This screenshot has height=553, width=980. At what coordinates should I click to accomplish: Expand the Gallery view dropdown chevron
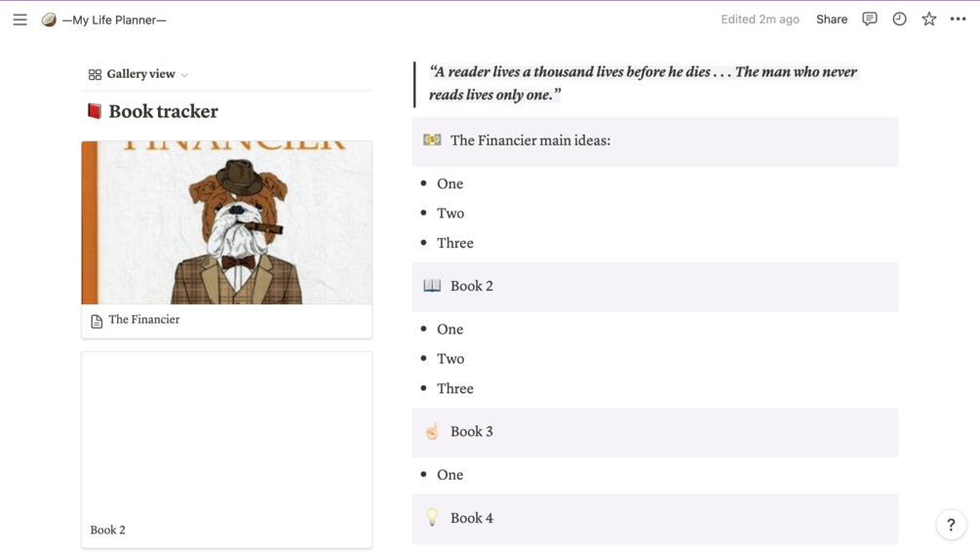pos(184,75)
